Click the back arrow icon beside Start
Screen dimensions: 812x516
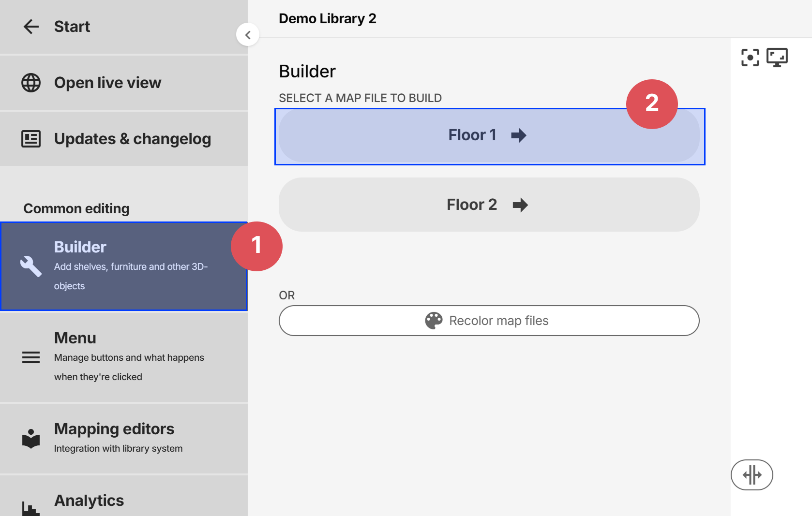(31, 27)
